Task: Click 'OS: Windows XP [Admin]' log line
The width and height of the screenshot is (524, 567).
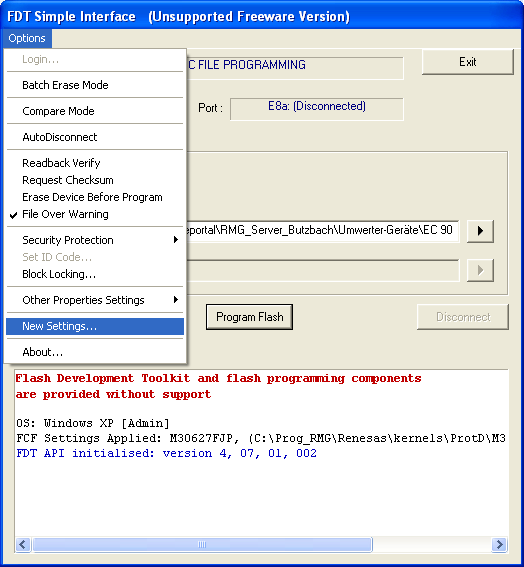Action: [93, 423]
